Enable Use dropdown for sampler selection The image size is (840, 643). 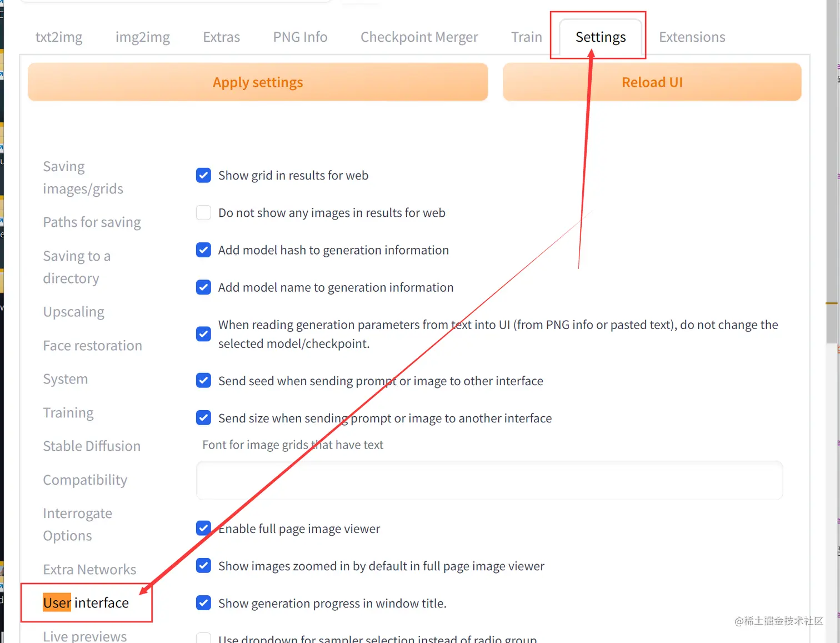(203, 638)
